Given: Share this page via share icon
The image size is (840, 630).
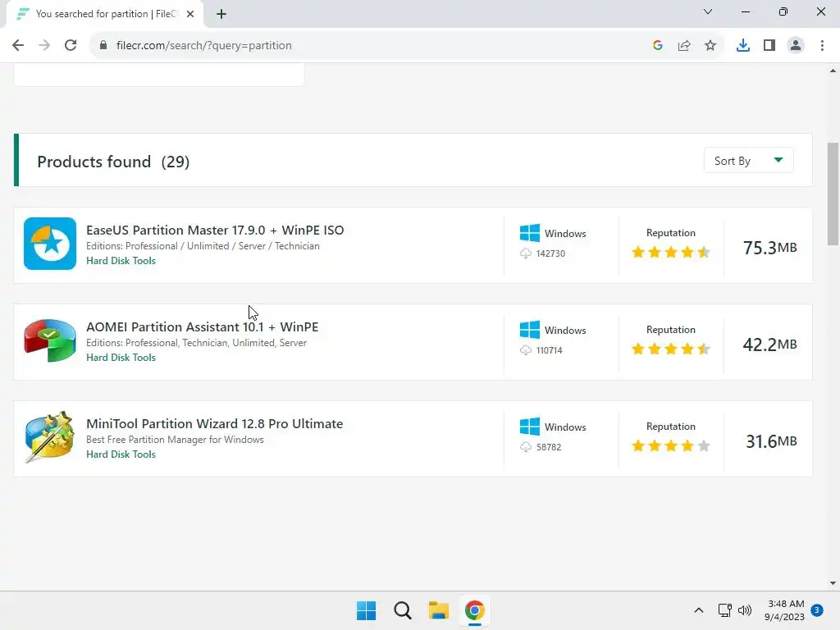Looking at the screenshot, I should coord(684,46).
